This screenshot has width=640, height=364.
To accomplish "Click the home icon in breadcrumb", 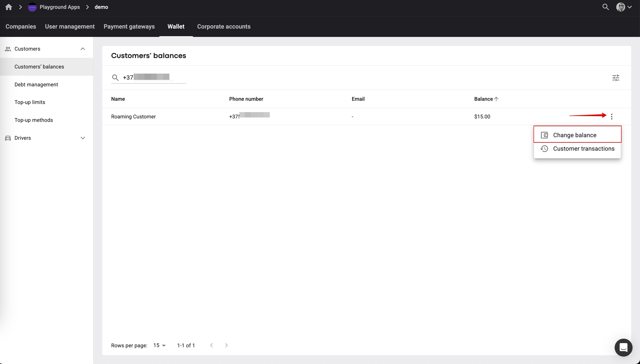I will click(9, 7).
